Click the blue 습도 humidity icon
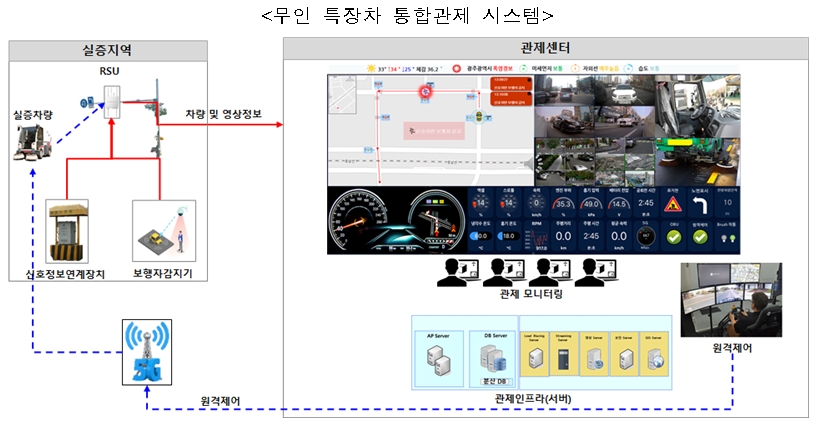 (628, 69)
